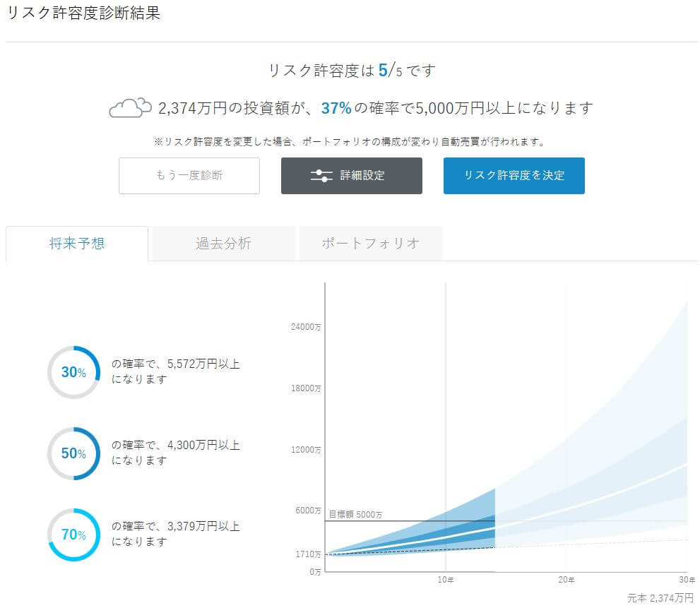Viewport: 700px width, 608px height.
Task: Click the 目標額 5000万 chart label
Action: (x=355, y=514)
